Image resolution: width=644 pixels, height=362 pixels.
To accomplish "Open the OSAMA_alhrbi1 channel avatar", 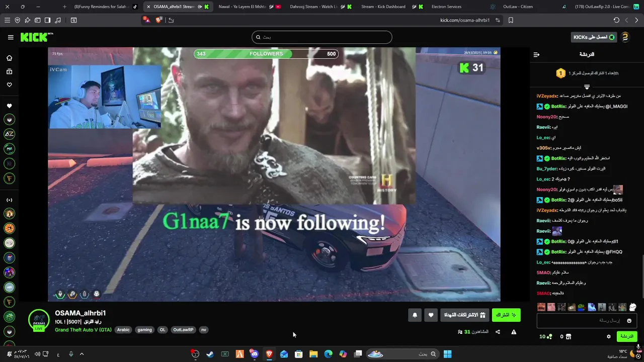I will (x=39, y=320).
